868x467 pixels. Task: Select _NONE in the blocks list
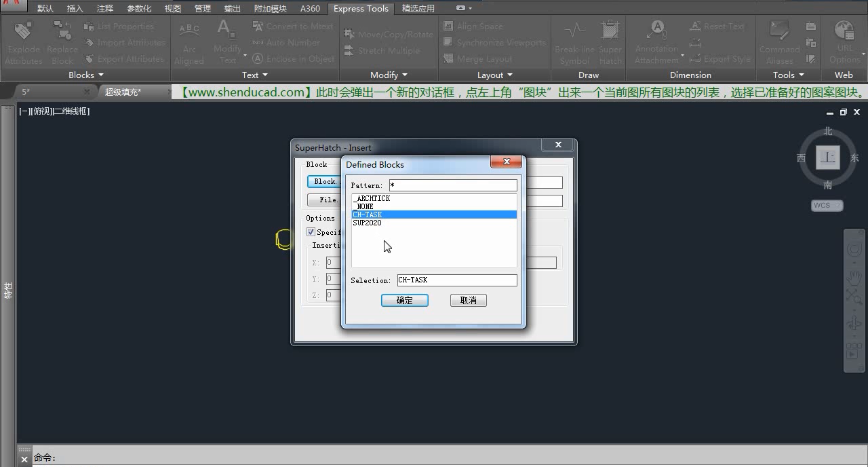(434, 206)
